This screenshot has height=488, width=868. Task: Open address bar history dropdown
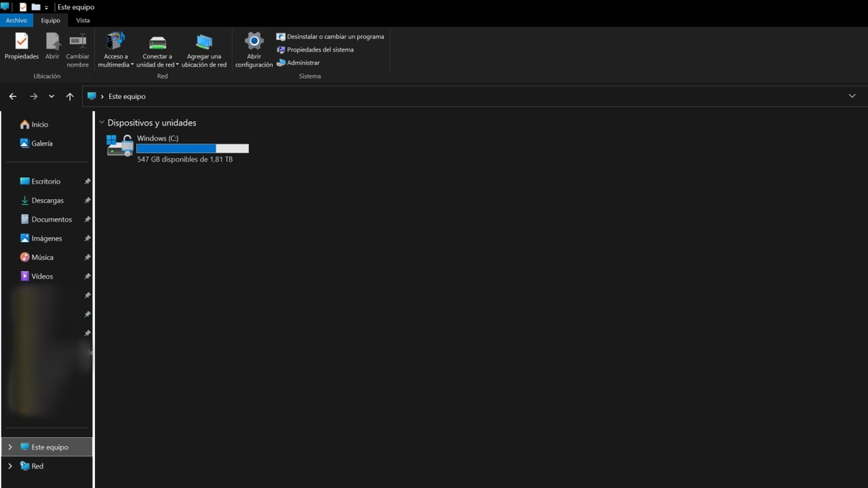[x=852, y=96]
